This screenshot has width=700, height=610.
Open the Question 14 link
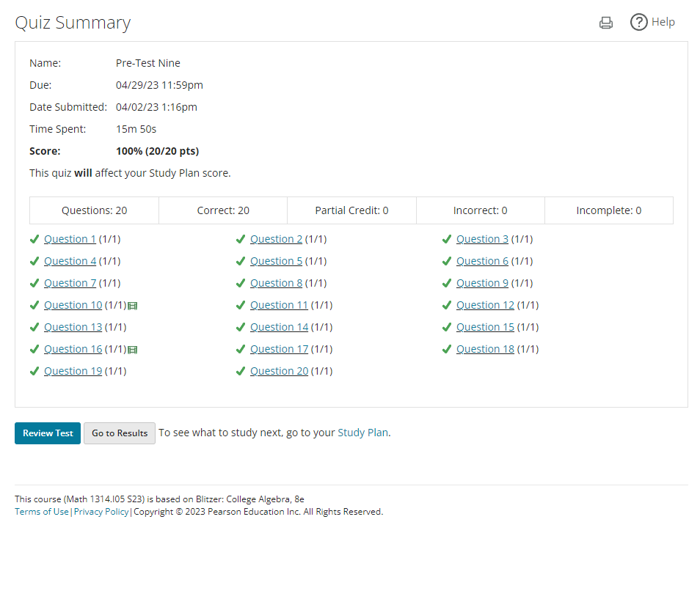coord(279,327)
